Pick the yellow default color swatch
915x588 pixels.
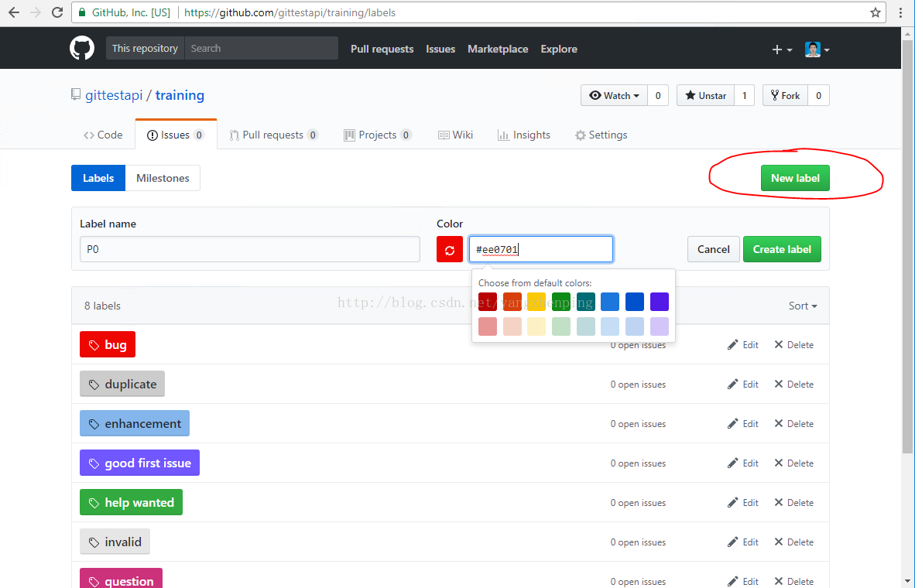pos(536,302)
